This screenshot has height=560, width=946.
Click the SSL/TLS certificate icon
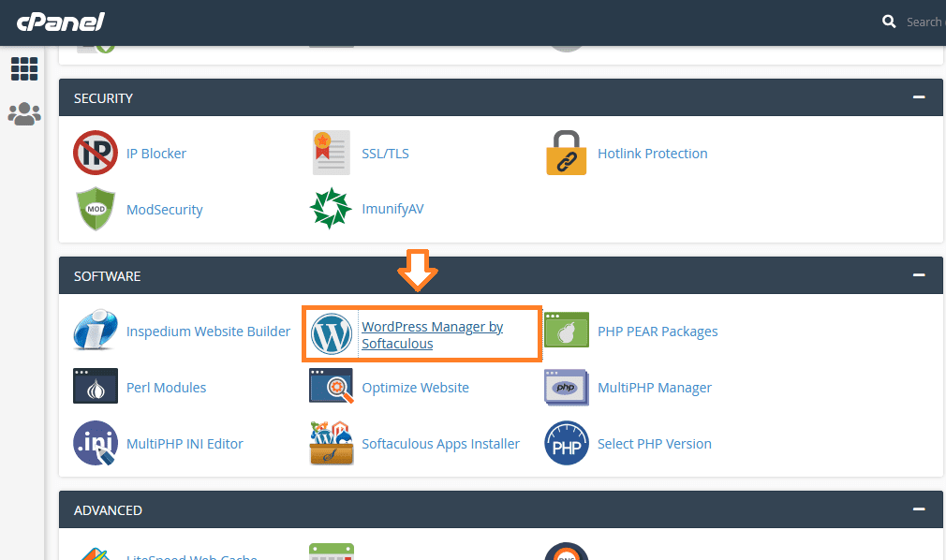(331, 153)
